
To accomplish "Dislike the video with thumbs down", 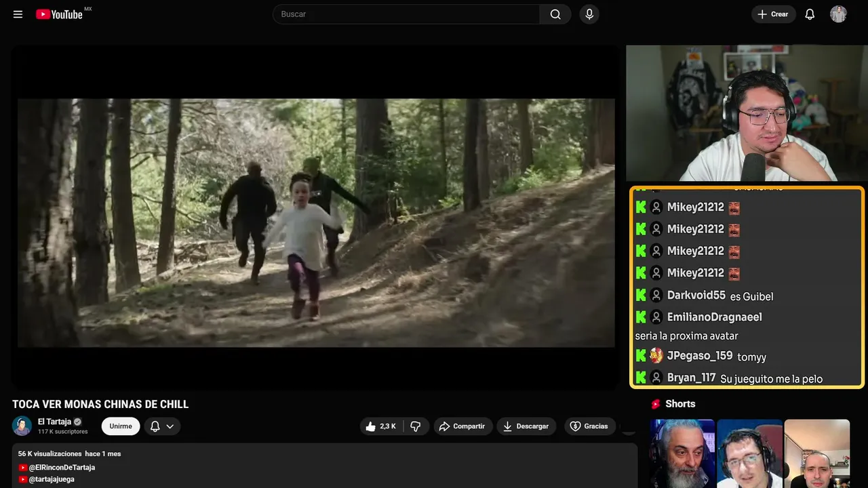I will click(x=415, y=426).
